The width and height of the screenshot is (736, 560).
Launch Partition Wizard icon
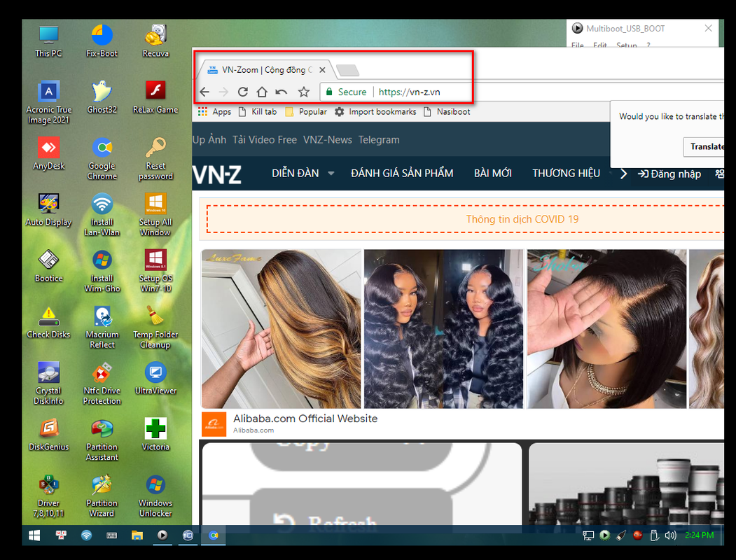pos(102,497)
